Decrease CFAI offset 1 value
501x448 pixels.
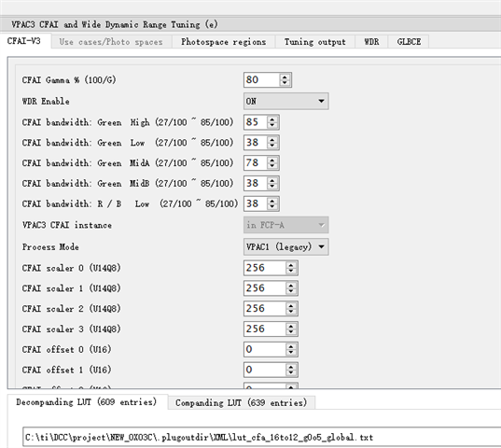(291, 373)
